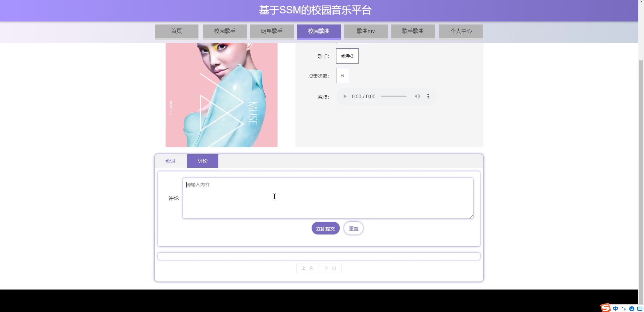Submit comment with 立即提交 button

[326, 228]
